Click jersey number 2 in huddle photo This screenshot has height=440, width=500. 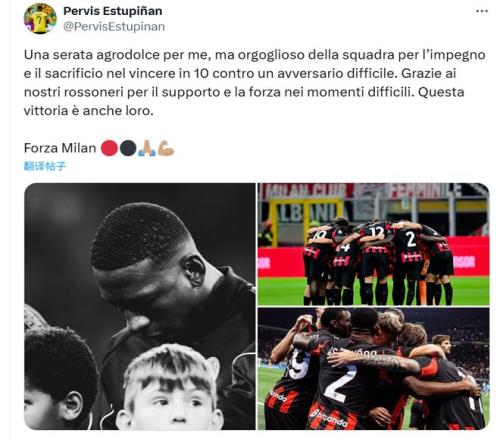[411, 239]
